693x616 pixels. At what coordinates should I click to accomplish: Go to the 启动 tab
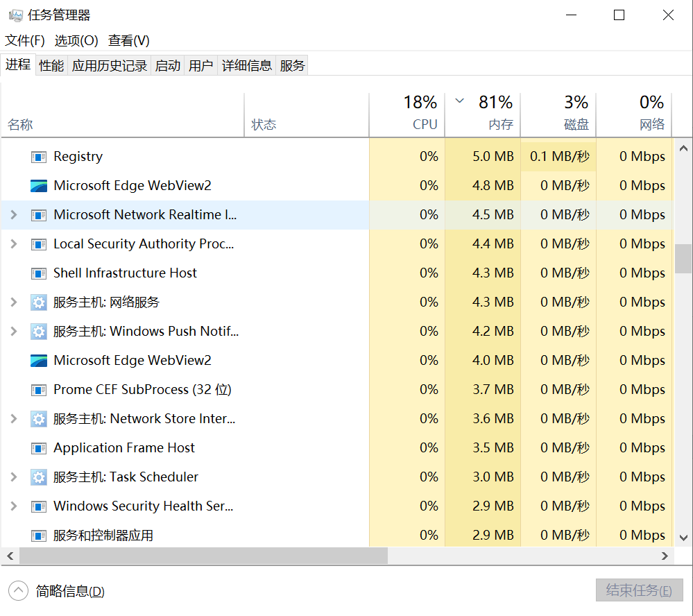click(x=167, y=66)
